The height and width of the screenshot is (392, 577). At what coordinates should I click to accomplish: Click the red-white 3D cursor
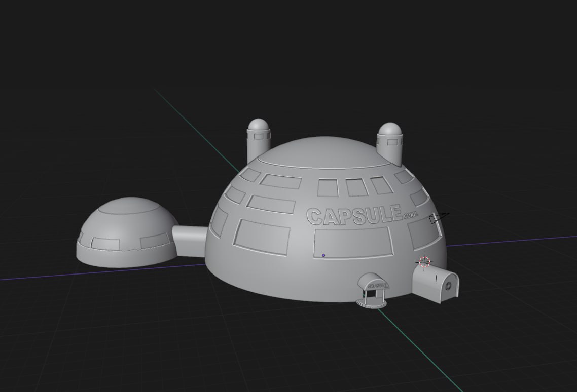(424, 261)
